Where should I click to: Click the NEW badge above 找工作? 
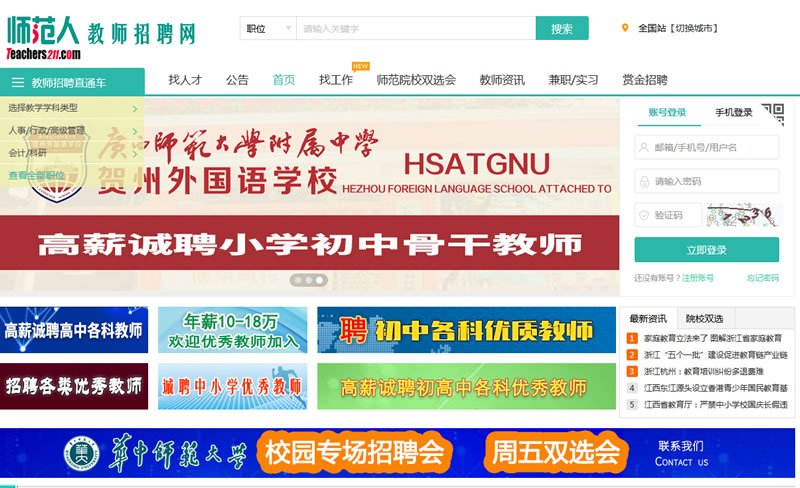[x=360, y=67]
